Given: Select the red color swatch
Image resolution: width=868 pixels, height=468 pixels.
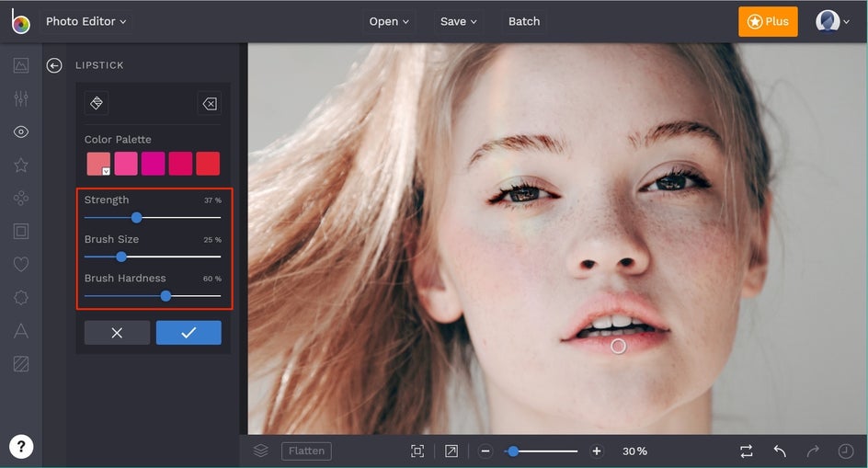Looking at the screenshot, I should pos(208,164).
